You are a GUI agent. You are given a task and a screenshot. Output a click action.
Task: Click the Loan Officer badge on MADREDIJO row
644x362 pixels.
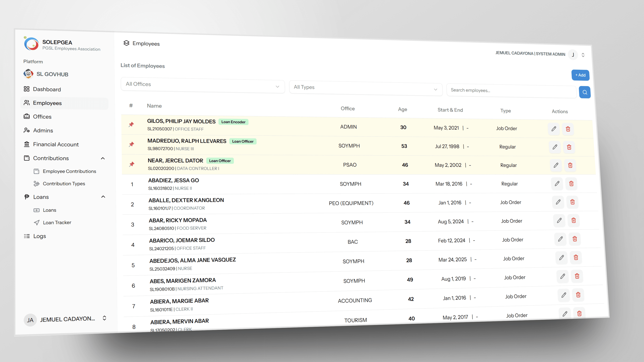pyautogui.click(x=243, y=141)
